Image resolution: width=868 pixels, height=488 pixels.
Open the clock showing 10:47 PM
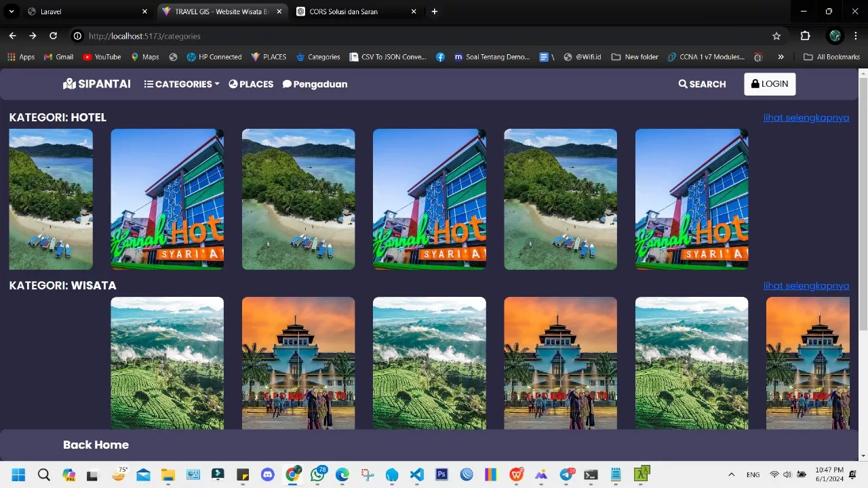click(x=829, y=474)
